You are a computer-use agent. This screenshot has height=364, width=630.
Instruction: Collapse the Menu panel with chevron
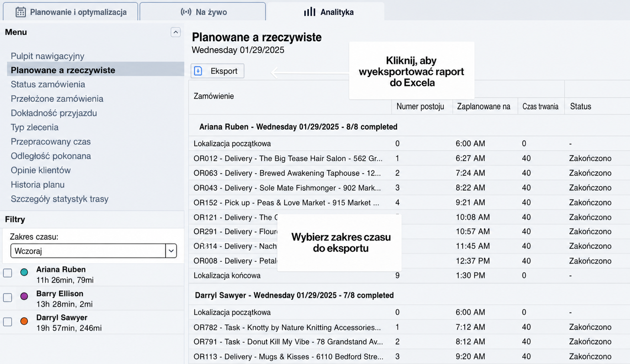(x=176, y=32)
